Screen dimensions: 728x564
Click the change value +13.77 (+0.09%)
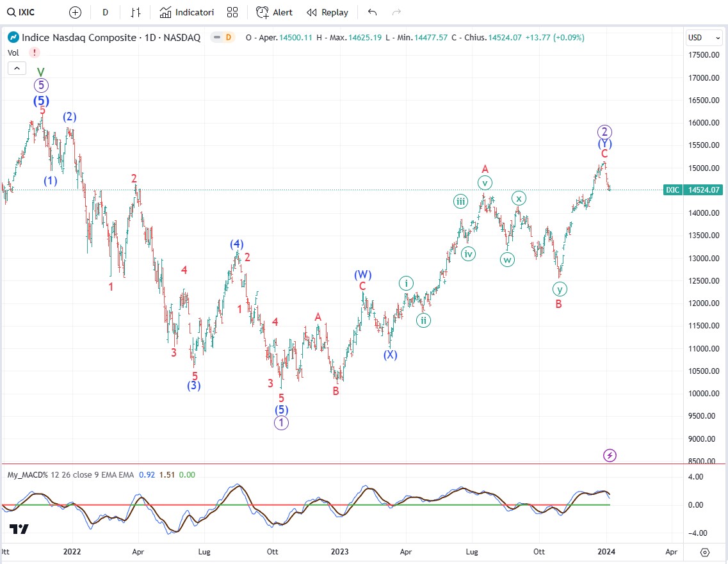pyautogui.click(x=555, y=38)
